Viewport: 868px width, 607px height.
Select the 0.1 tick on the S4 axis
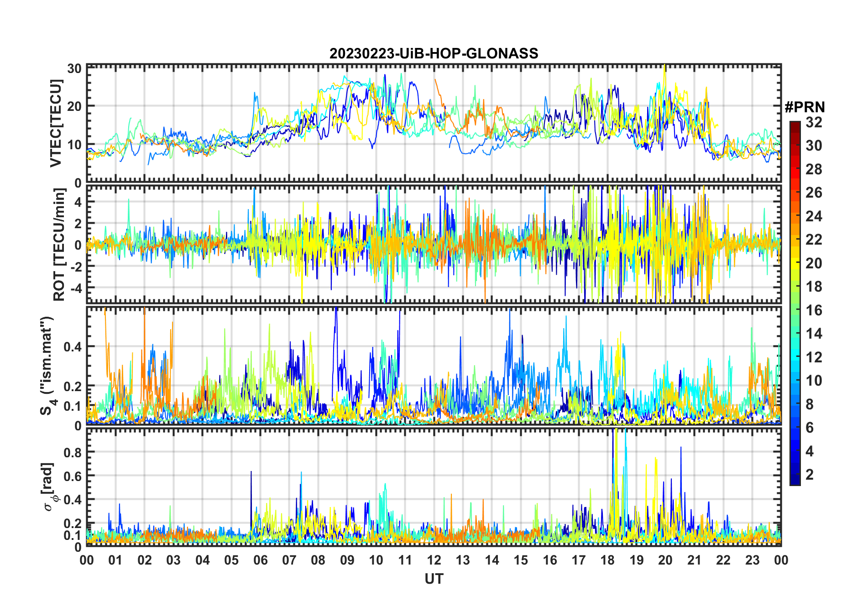[72, 406]
